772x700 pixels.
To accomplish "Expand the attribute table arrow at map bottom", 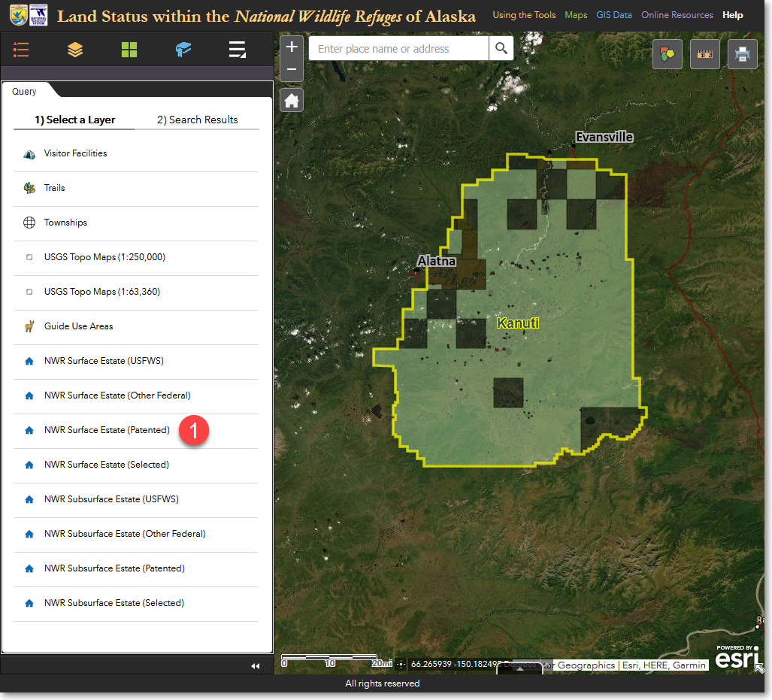I will (519, 668).
